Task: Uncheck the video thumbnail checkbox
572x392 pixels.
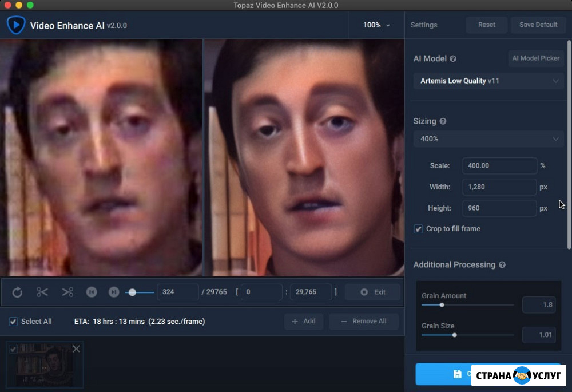Action: [13, 349]
